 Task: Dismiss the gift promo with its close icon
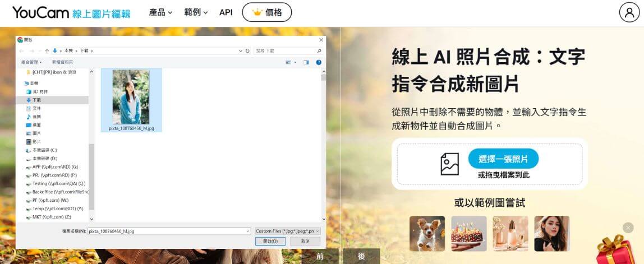coord(628,228)
